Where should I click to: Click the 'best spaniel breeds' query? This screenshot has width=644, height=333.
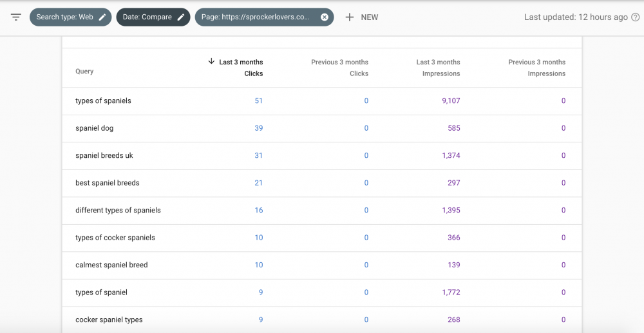pyautogui.click(x=108, y=183)
